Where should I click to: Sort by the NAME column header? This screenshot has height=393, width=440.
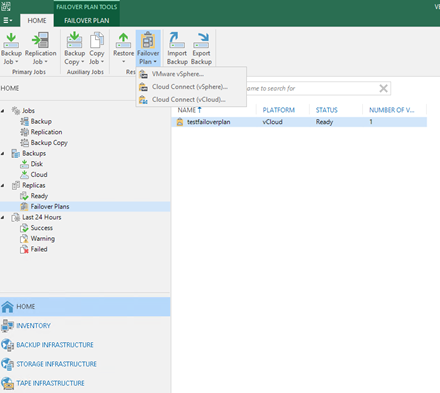(187, 110)
